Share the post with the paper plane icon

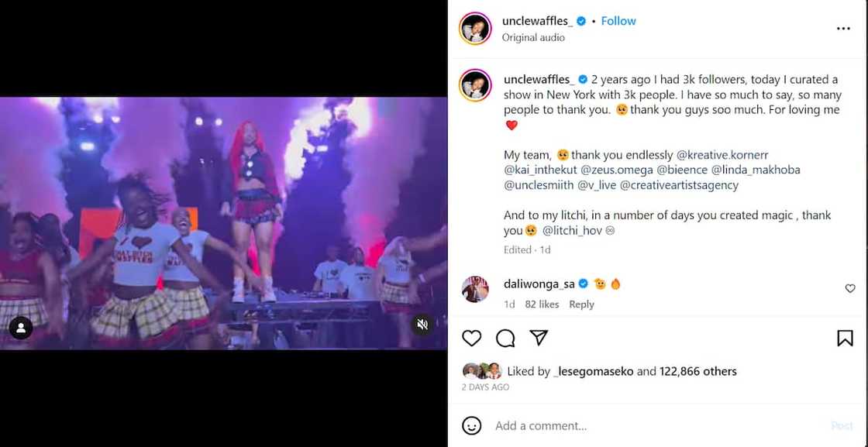(539, 339)
